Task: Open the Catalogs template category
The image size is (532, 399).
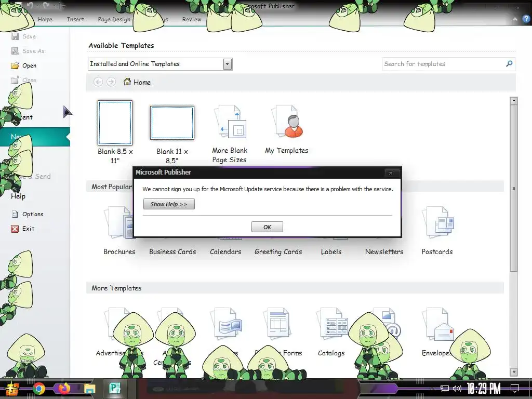Action: pos(331,332)
